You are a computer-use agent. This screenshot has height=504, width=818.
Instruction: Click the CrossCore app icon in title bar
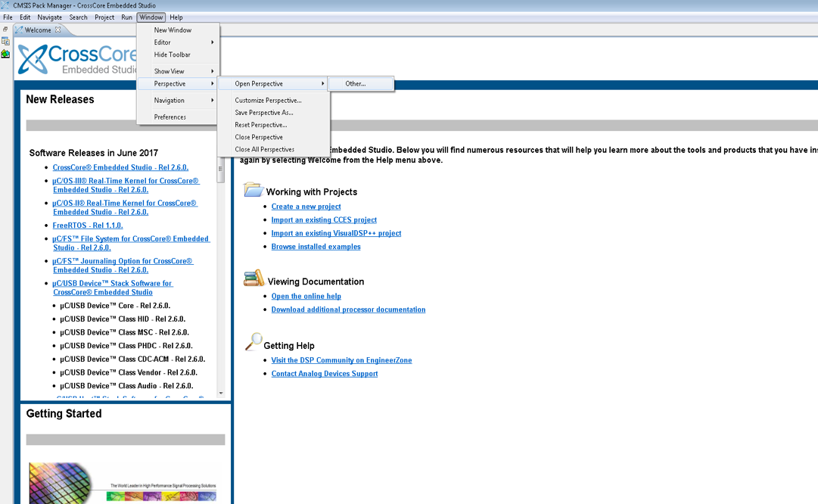click(5, 5)
